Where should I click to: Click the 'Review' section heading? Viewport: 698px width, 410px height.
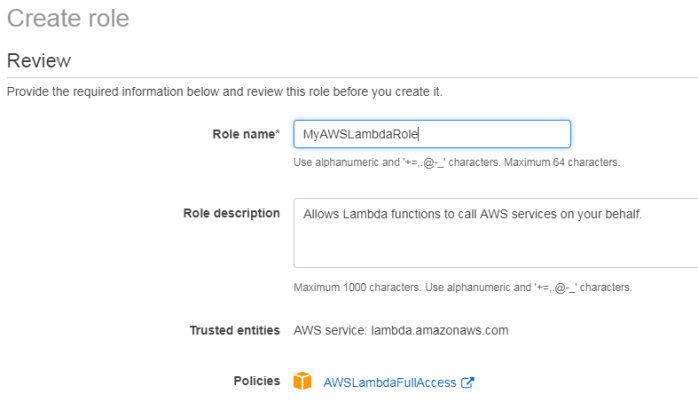[39, 61]
